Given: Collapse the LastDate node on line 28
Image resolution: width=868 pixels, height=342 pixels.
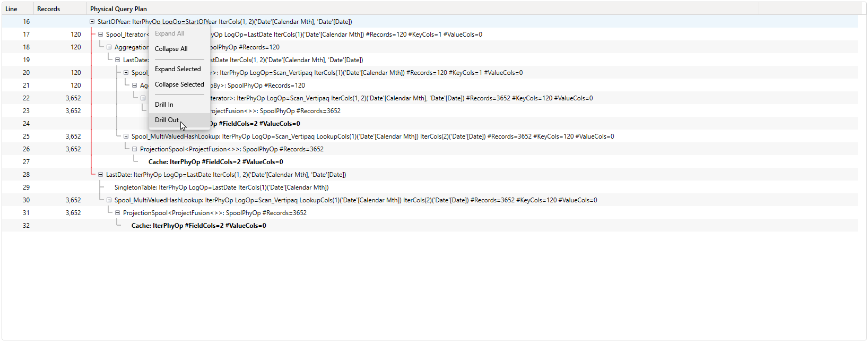Looking at the screenshot, I should [100, 175].
